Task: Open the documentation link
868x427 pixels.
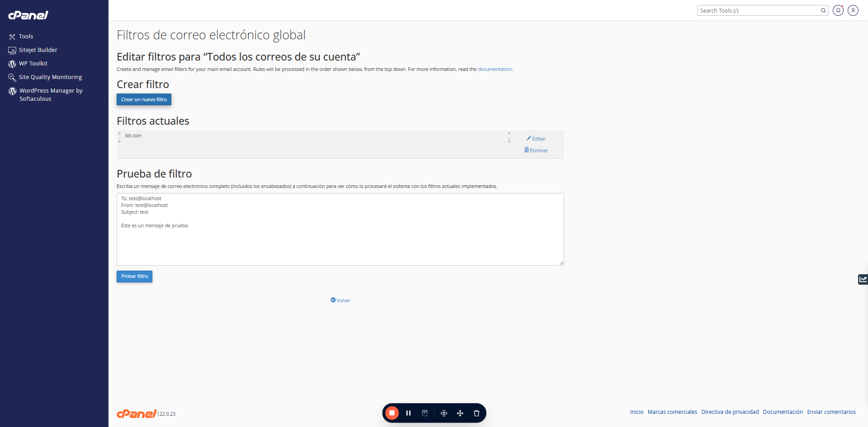Action: (x=495, y=69)
